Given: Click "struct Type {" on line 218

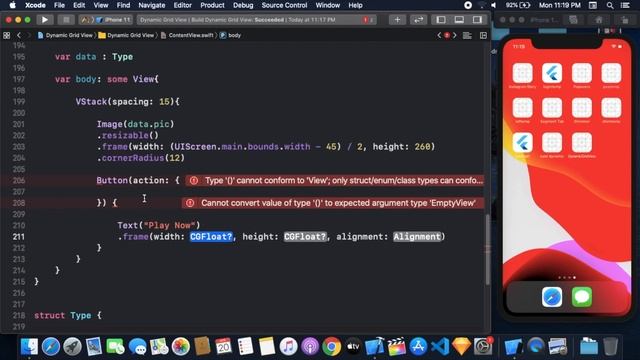Looking at the screenshot, I should 68,316.
